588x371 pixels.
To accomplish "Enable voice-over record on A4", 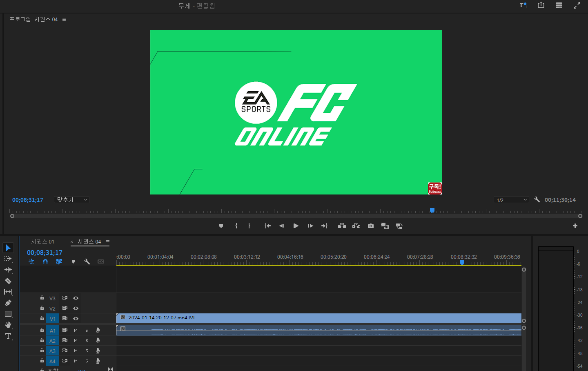I will click(x=98, y=361).
